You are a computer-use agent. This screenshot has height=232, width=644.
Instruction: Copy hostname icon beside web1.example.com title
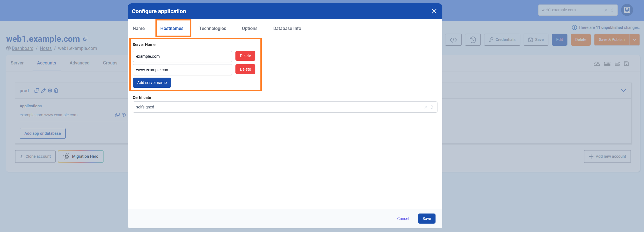pyautogui.click(x=85, y=39)
